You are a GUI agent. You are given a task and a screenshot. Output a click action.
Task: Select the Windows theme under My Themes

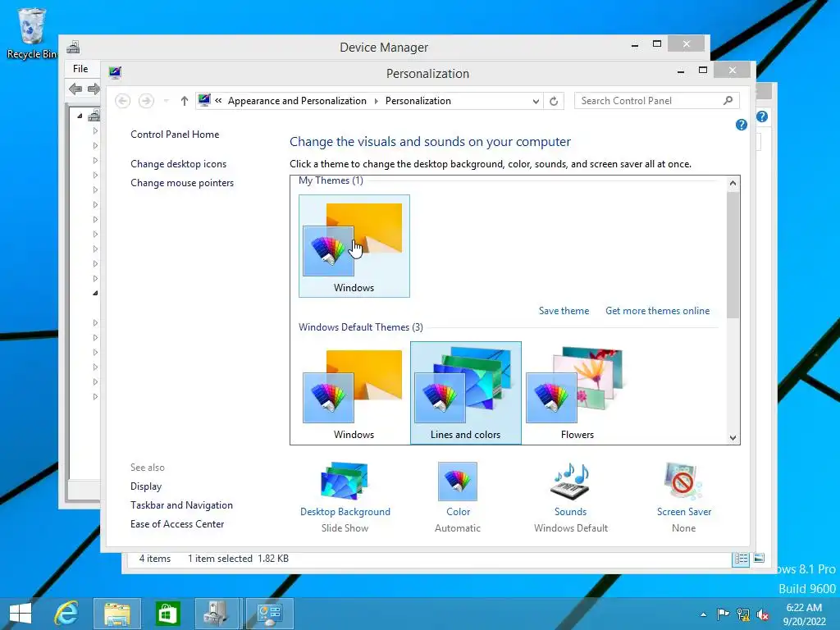354,246
